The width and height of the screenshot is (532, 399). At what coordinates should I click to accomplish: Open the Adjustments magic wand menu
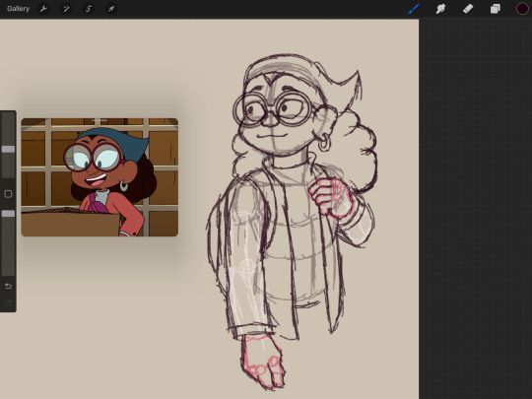pos(66,9)
